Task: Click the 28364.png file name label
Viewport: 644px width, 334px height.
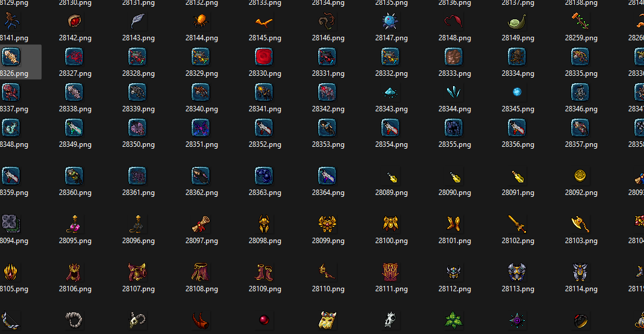Action: [328, 193]
